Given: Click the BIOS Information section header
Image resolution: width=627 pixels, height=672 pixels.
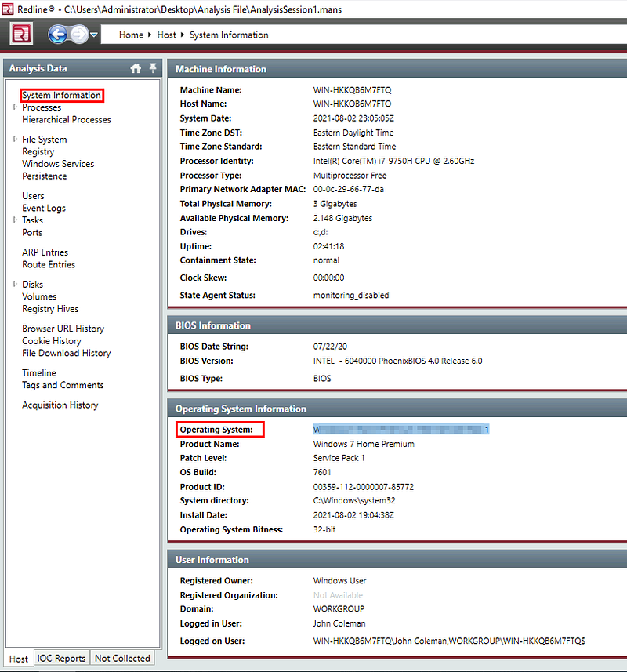Looking at the screenshot, I should tap(397, 325).
